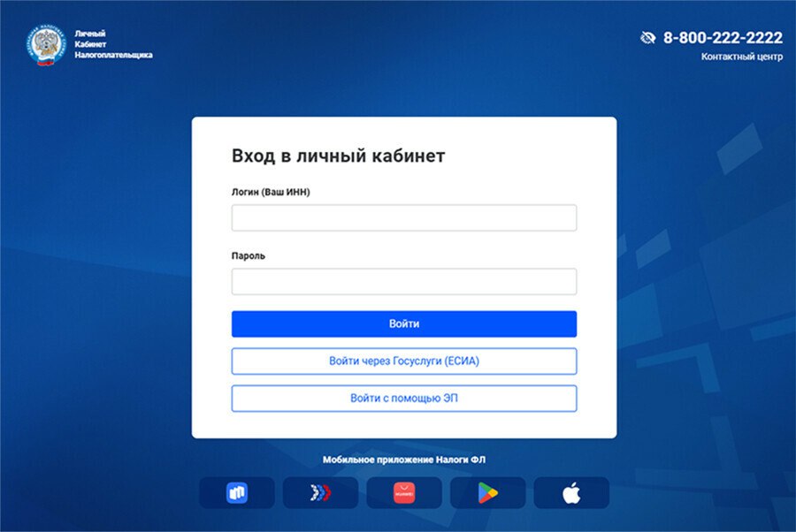Click the Личный Кабинет Налогоплательщика title text
This screenshot has width=796, height=532.
click(x=113, y=44)
